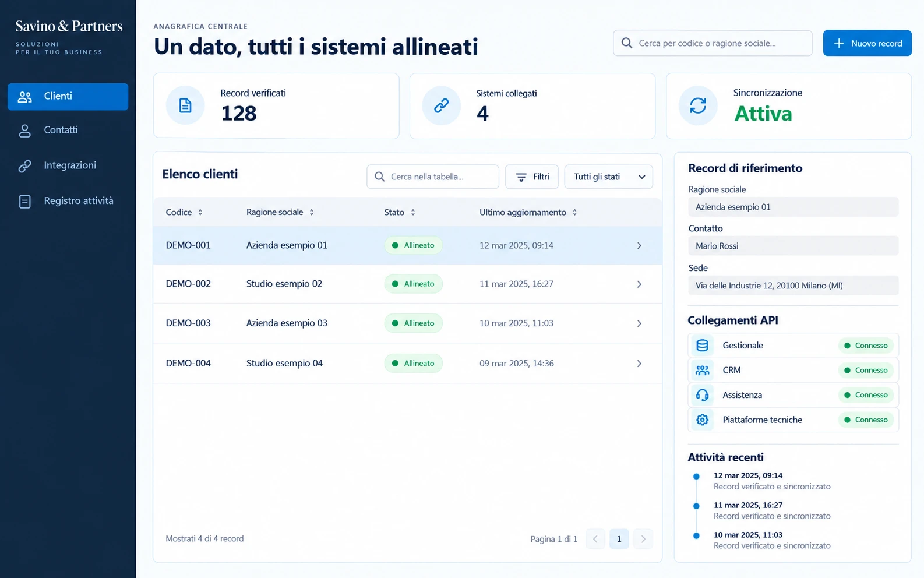Viewport: 924px width, 578px height.
Task: Click the Nuovo record button
Action: pos(867,43)
